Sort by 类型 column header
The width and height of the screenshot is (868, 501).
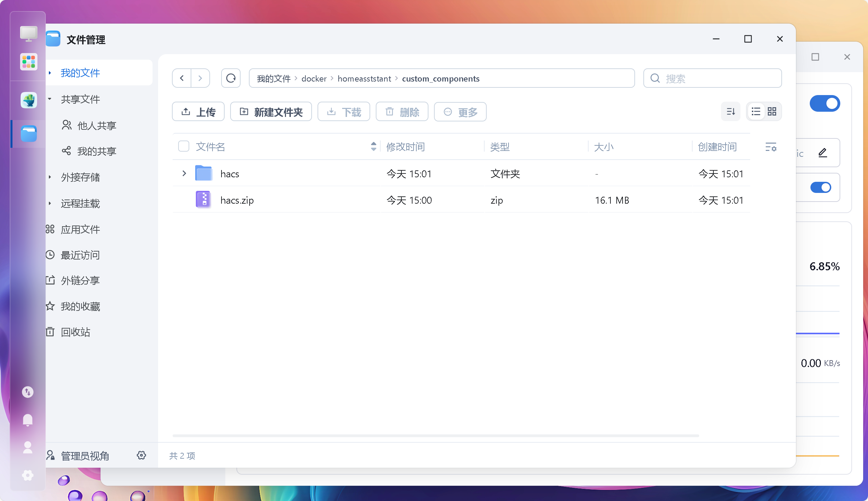click(500, 146)
